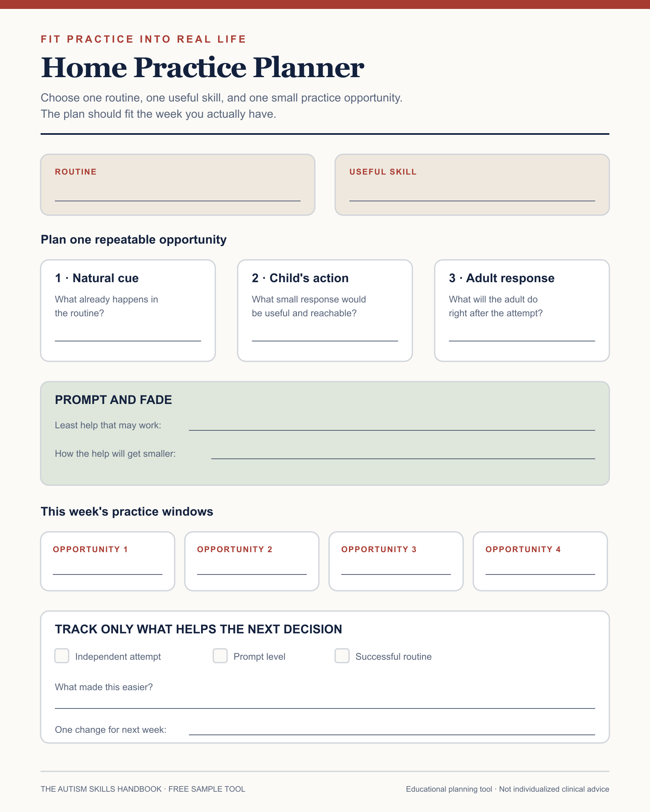Click the Home Practice Planner title
Screen dimensions: 650x812
point(202,67)
